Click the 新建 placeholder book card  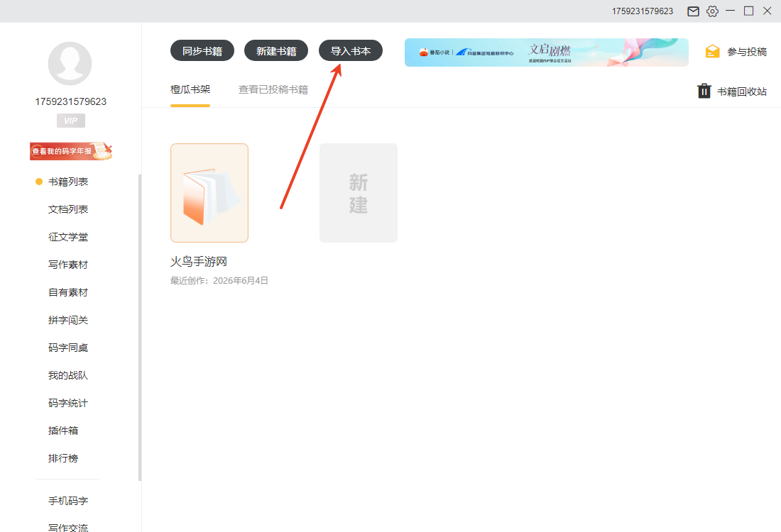click(358, 193)
